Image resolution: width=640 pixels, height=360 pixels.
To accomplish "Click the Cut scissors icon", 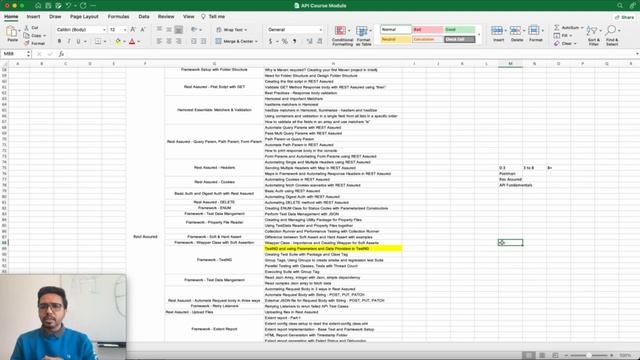I will coord(27,28).
